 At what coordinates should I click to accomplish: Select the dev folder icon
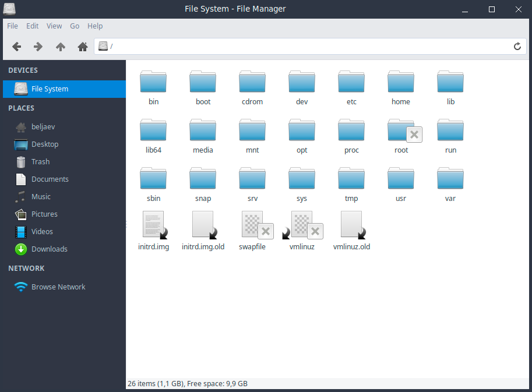(302, 82)
